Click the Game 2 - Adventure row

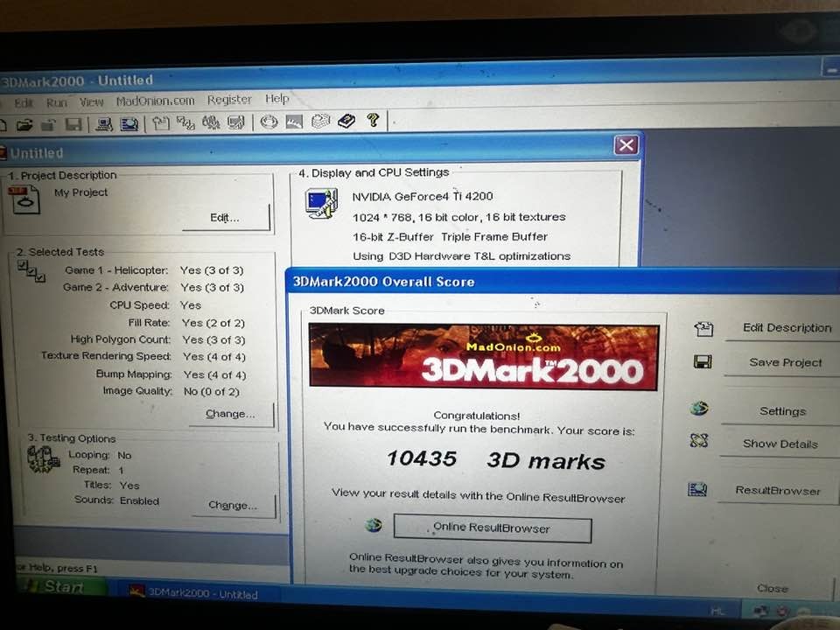pyautogui.click(x=153, y=288)
